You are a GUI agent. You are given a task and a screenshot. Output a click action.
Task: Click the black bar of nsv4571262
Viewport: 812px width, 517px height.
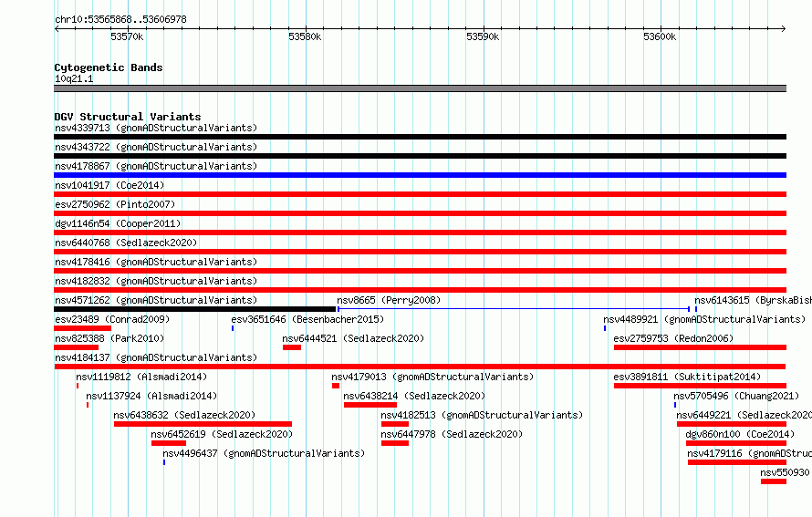(194, 309)
